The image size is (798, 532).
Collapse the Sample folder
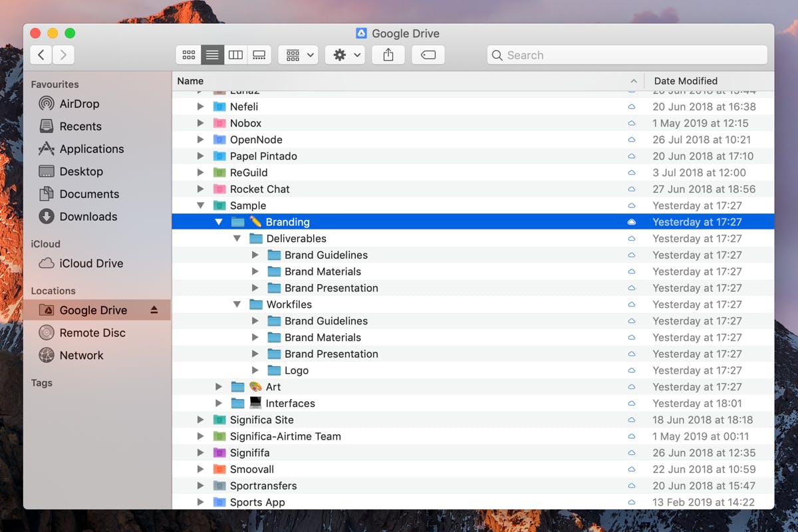coord(201,205)
